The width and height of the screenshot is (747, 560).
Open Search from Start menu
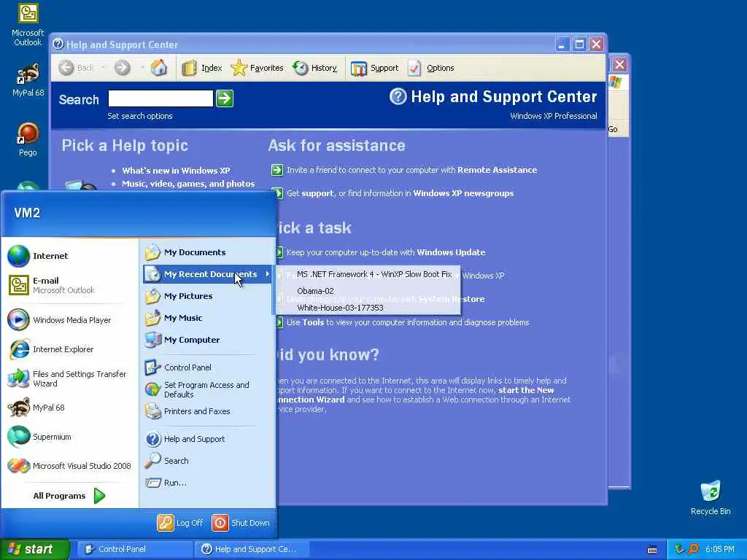pyautogui.click(x=207, y=461)
